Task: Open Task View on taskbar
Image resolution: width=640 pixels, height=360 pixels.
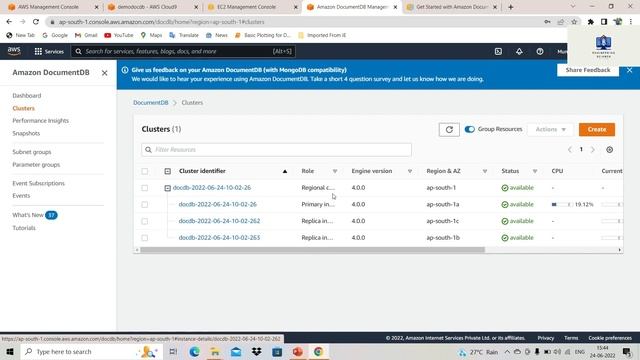Action: [x=173, y=351]
